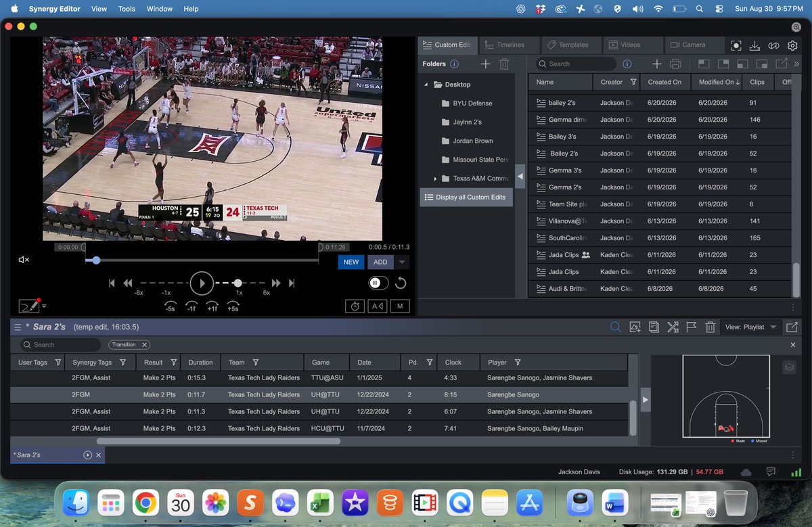Unmute the video using the speaker icon
Viewport: 812px width, 527px height.
click(24, 260)
